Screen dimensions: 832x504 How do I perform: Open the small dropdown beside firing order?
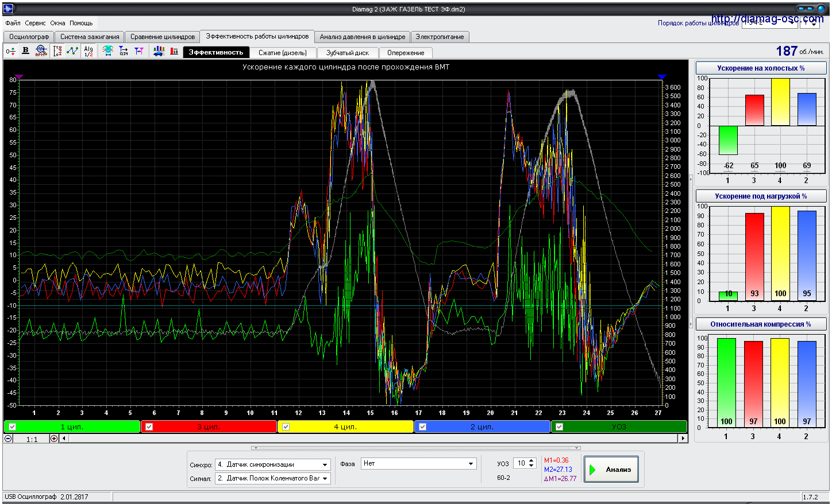[x=810, y=23]
